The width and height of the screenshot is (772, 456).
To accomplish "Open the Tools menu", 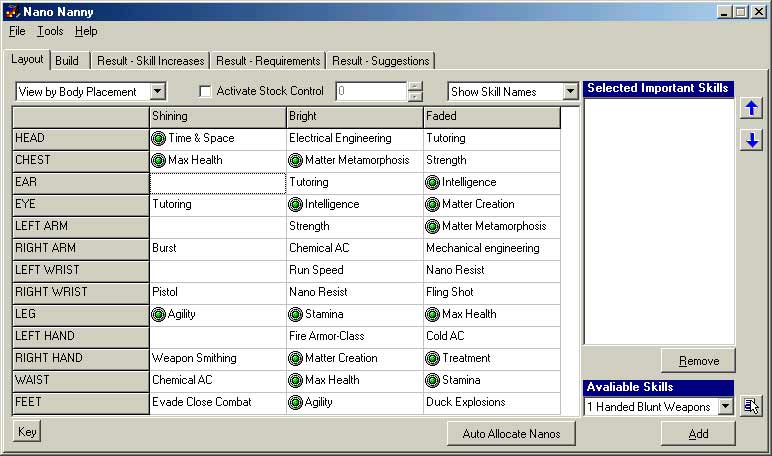I will 50,31.
